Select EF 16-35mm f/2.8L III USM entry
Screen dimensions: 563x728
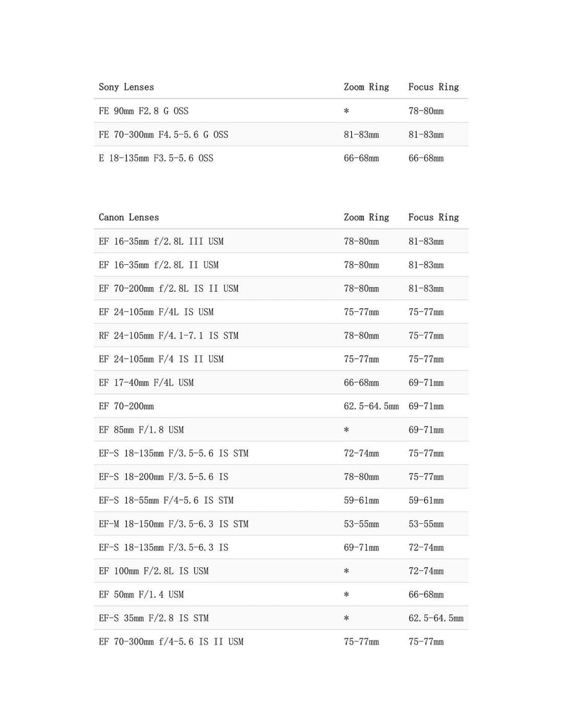(161, 241)
